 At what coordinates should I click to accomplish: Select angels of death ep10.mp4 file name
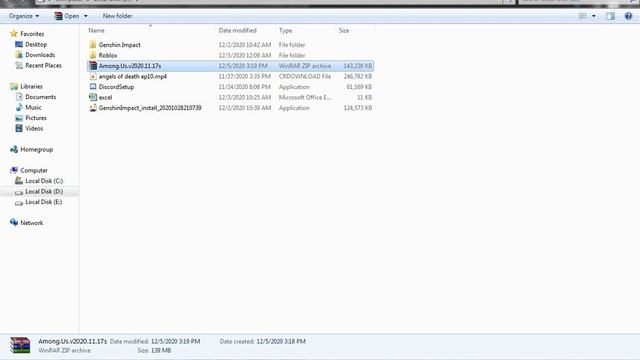tap(133, 76)
